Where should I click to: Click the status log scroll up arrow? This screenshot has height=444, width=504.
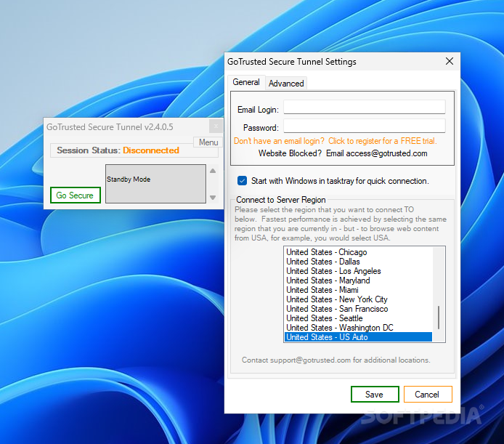(213, 171)
